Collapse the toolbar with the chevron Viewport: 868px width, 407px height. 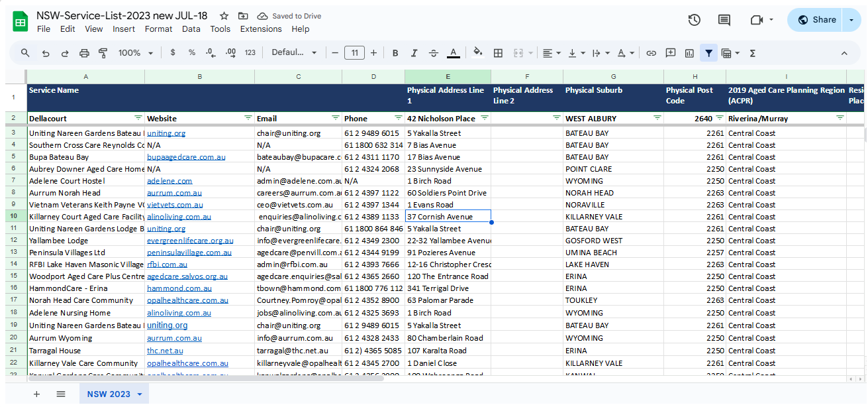coord(844,53)
